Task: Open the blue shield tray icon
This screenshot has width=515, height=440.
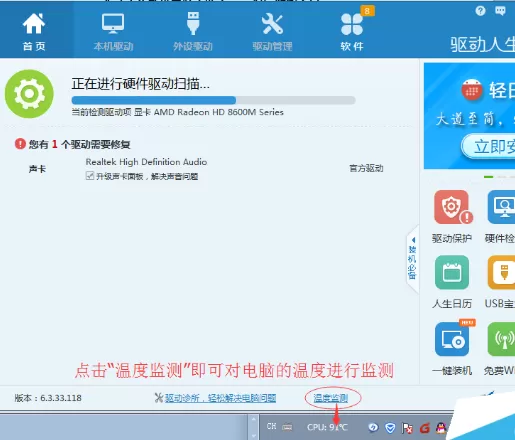Action: coord(390,428)
